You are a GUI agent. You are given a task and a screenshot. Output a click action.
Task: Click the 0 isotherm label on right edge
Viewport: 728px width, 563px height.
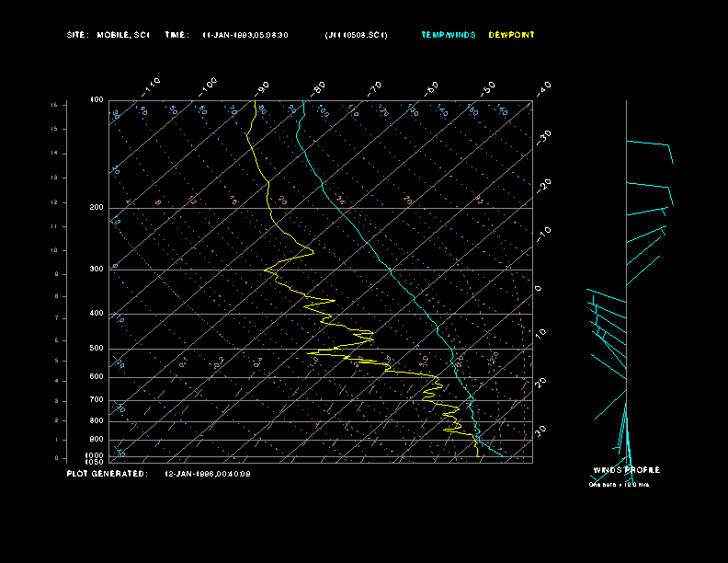tap(538, 289)
